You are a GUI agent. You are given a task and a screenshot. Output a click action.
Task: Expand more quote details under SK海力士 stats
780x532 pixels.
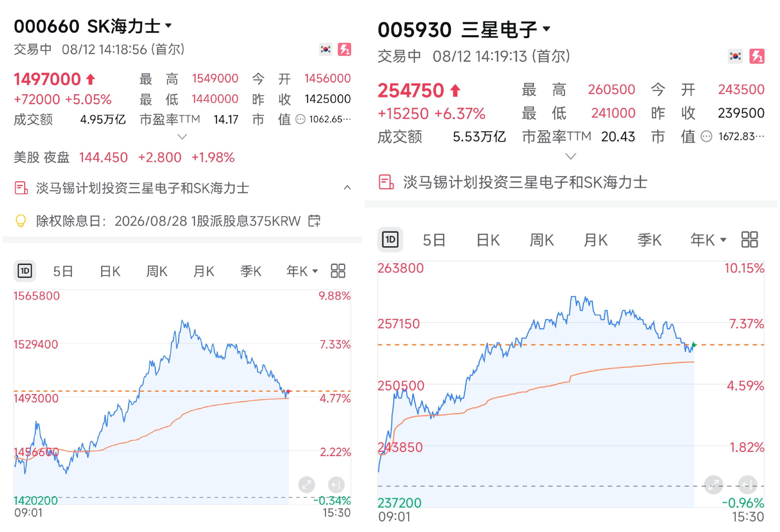click(x=182, y=137)
